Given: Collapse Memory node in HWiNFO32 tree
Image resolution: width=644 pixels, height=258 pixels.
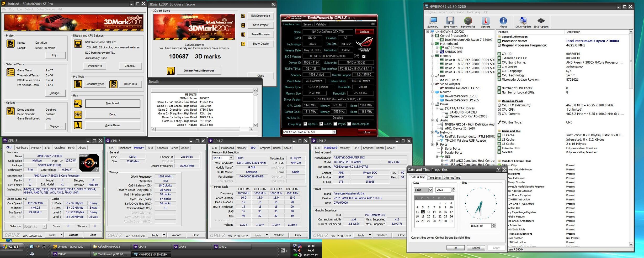Looking at the screenshot, I should pyautogui.click(x=432, y=56).
